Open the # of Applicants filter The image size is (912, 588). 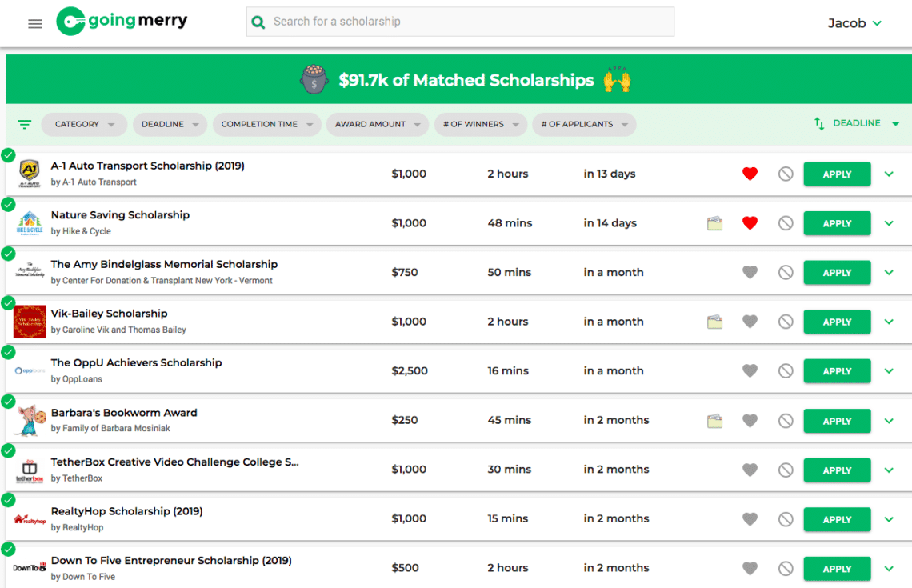click(x=583, y=125)
